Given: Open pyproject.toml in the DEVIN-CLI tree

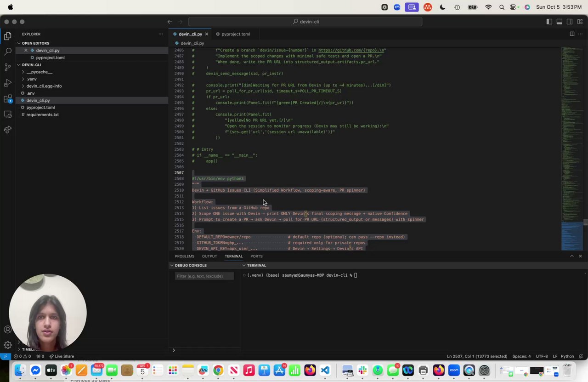Looking at the screenshot, I should [40, 108].
